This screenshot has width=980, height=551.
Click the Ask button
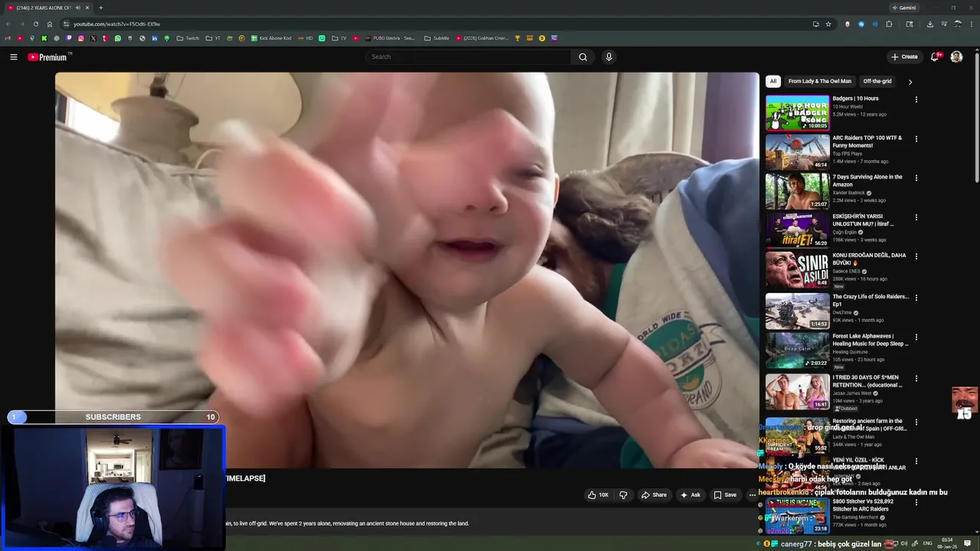click(x=690, y=495)
